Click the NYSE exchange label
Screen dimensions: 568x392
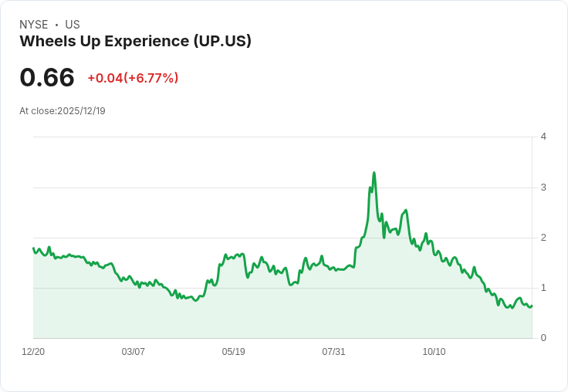tap(34, 25)
